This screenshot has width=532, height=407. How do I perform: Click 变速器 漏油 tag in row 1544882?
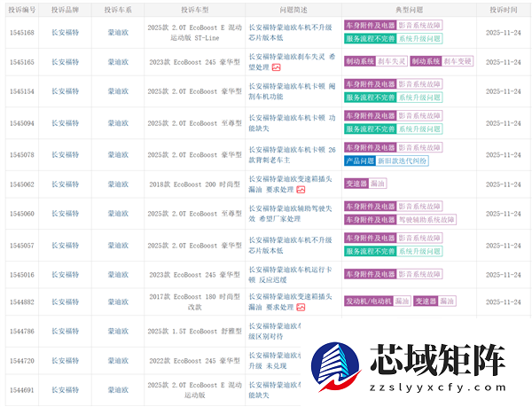tap(434, 301)
